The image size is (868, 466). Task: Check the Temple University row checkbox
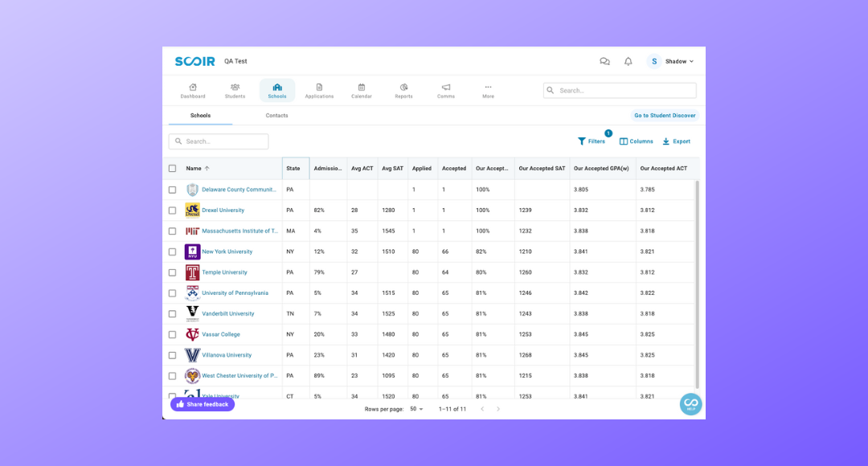coord(172,272)
